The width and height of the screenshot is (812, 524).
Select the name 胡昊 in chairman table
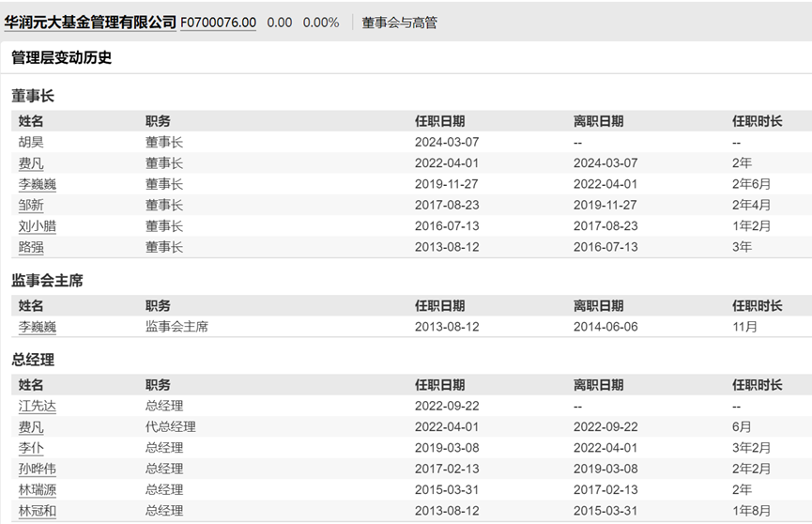coord(31,142)
